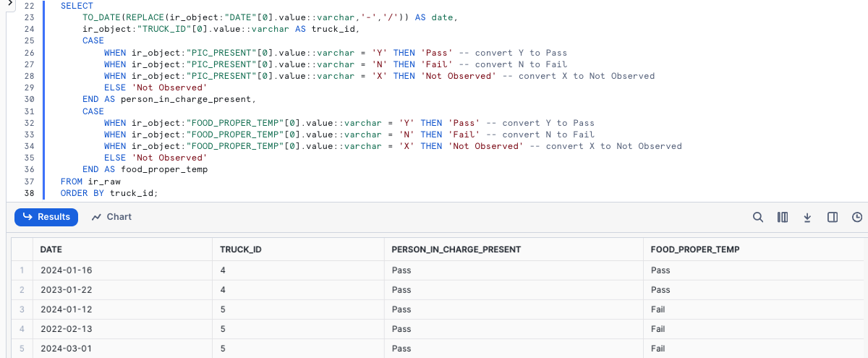Screen dimensions: 868x358
Task: Select row number 3 in results
Action: click(x=22, y=309)
